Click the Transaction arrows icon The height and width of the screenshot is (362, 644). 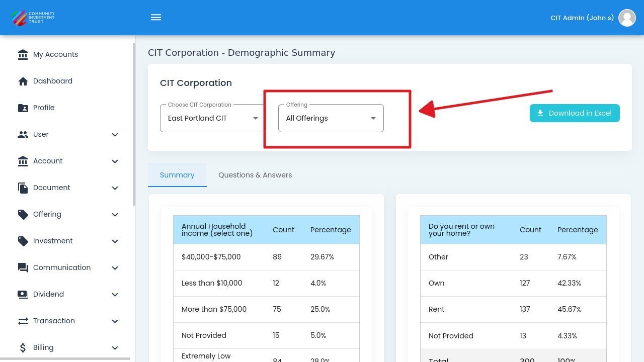(x=23, y=321)
